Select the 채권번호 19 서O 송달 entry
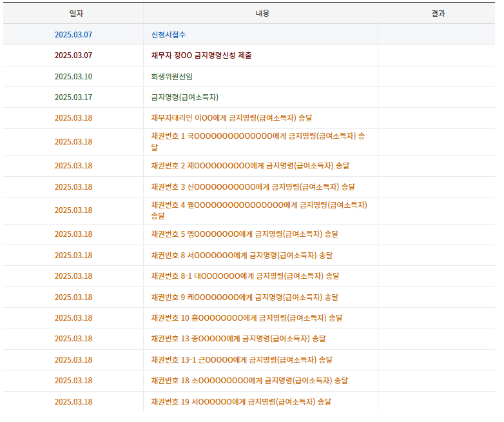The height and width of the screenshot is (422, 504). [241, 402]
